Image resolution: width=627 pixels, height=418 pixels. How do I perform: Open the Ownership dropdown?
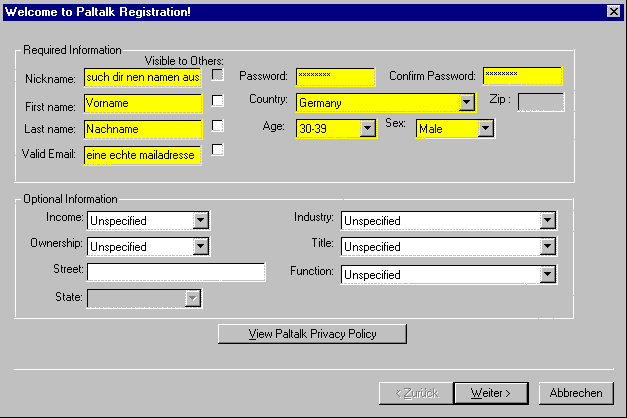click(x=200, y=246)
